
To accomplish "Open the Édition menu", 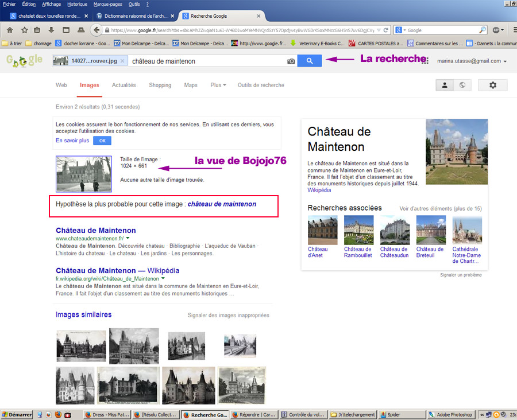I will pyautogui.click(x=29, y=4).
